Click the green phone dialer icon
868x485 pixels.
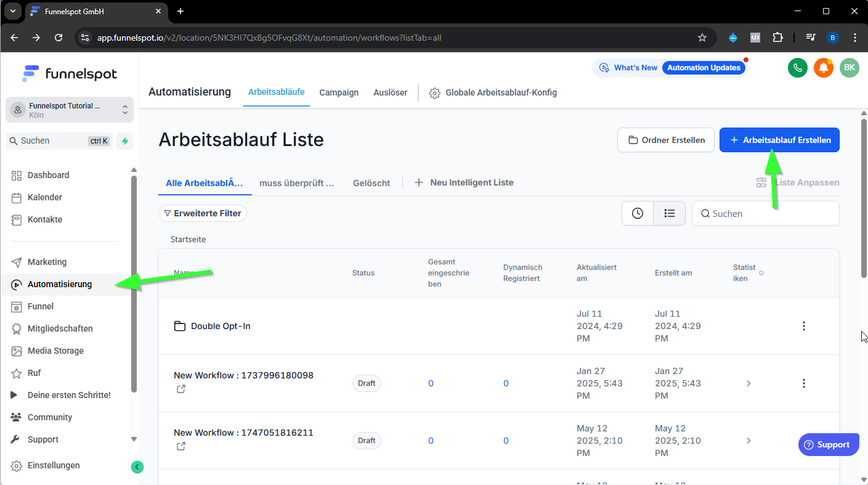point(798,68)
